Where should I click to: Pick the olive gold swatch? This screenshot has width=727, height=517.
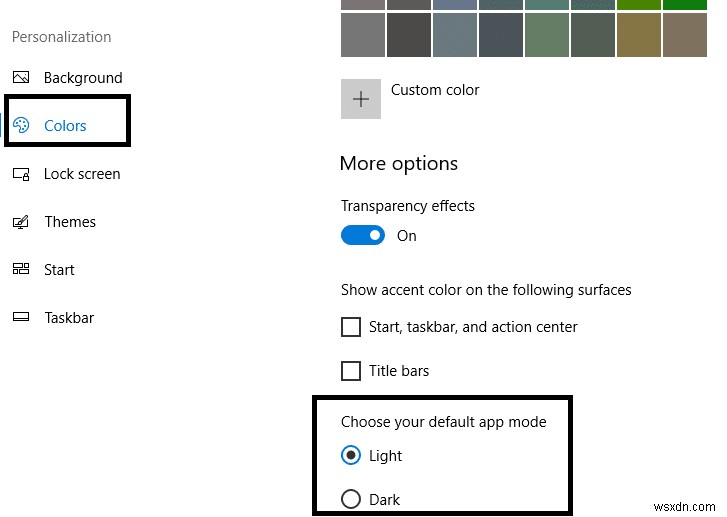(639, 35)
